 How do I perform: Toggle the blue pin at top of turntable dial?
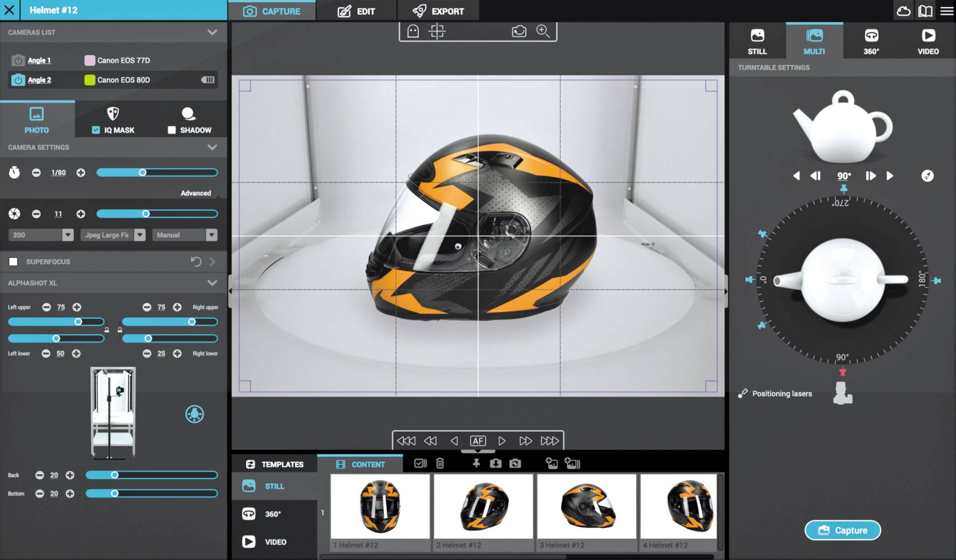(x=844, y=188)
